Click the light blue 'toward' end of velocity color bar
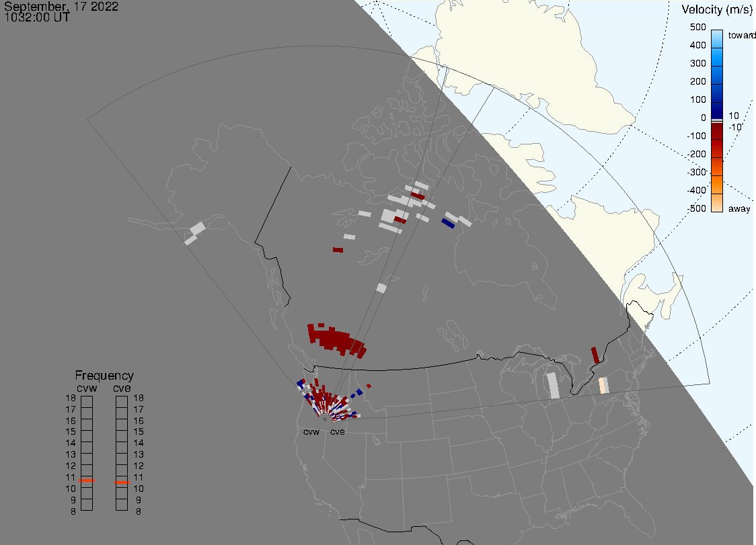Viewport: 756px width, 545px height. [x=717, y=38]
